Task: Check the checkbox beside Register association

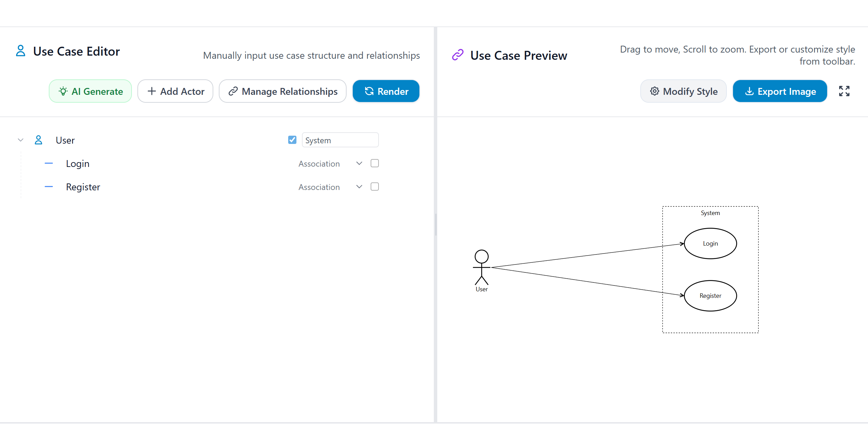Action: (375, 187)
